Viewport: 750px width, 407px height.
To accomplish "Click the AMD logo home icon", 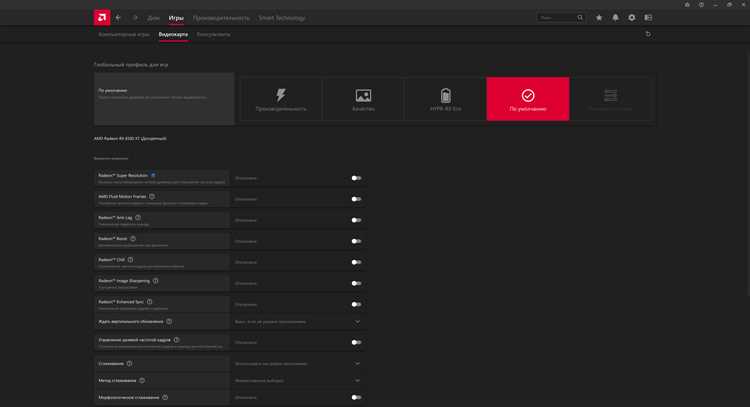I will coord(101,18).
